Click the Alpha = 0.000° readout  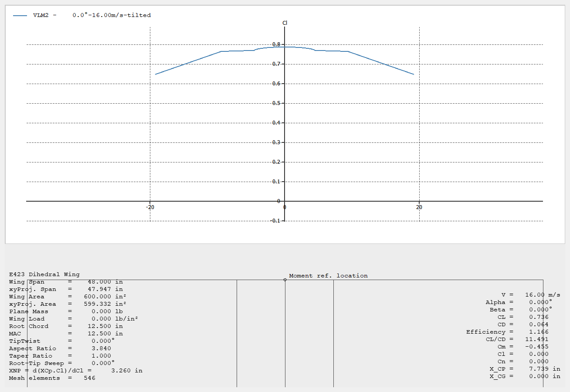519,302
